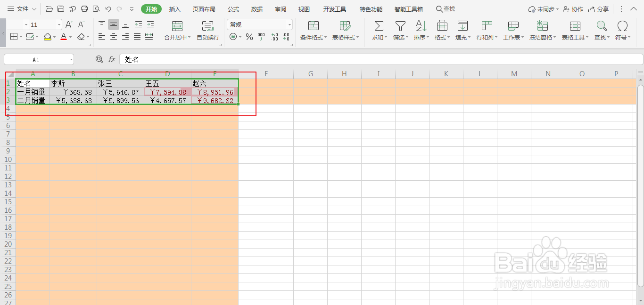Open the 符号 symbol tool
This screenshot has width=644, height=305.
pos(622,31)
